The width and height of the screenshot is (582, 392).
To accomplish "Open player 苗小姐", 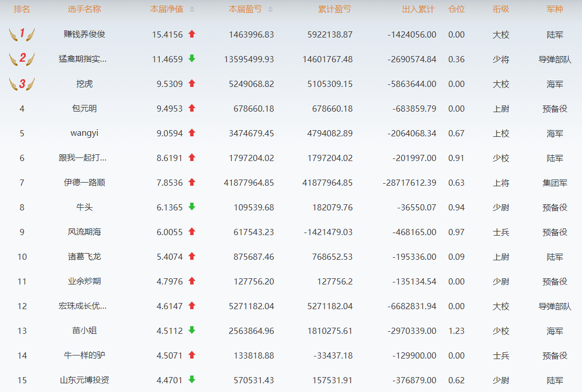I will tap(84, 331).
